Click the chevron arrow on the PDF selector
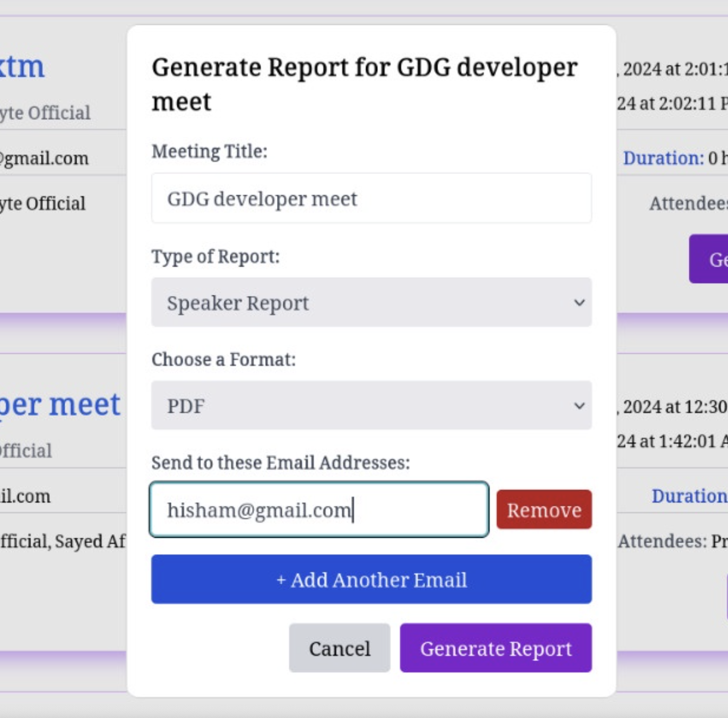 (579, 406)
